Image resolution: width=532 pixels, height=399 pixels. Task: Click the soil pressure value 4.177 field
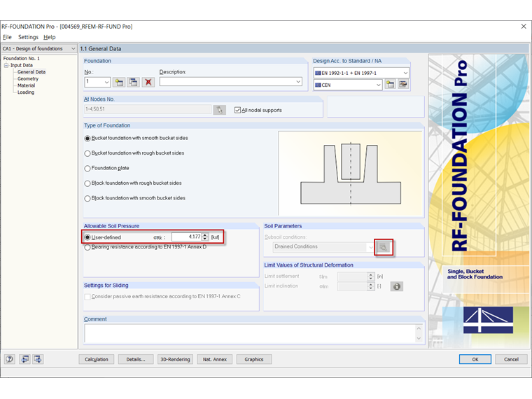[187, 237]
